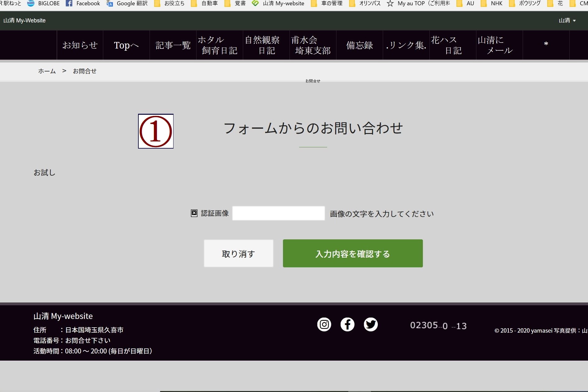Open the Twitter icon in footer

[371, 325]
